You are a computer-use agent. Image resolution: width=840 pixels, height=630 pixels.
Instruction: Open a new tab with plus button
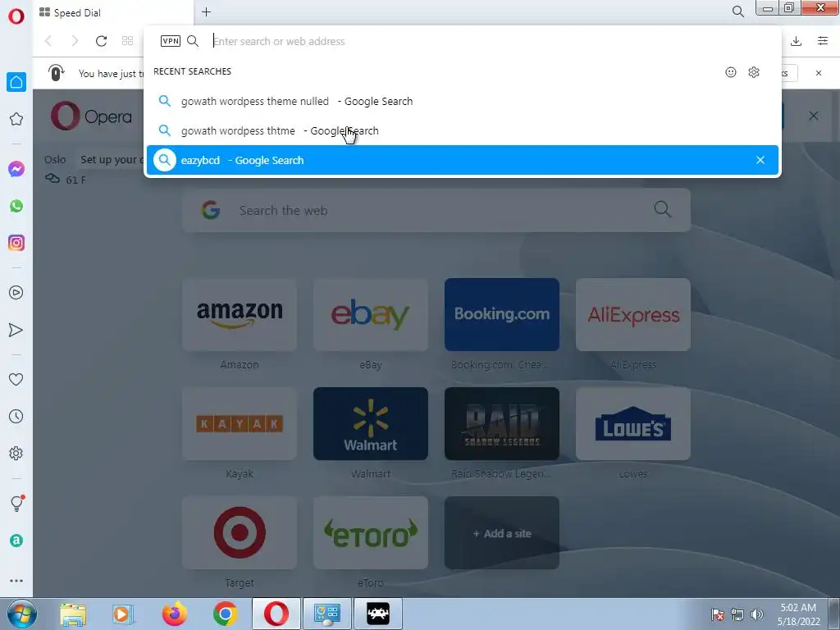pyautogui.click(x=206, y=11)
